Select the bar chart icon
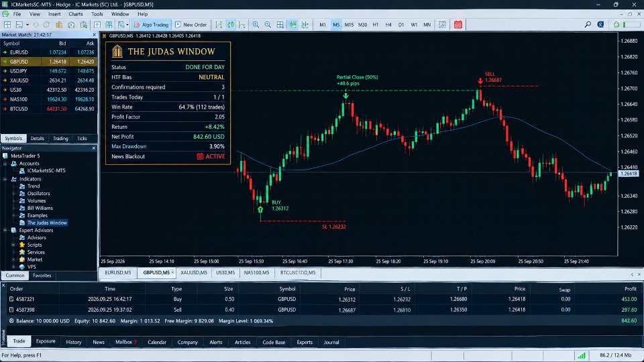Screen dimensions: 644x362 click(219, 25)
